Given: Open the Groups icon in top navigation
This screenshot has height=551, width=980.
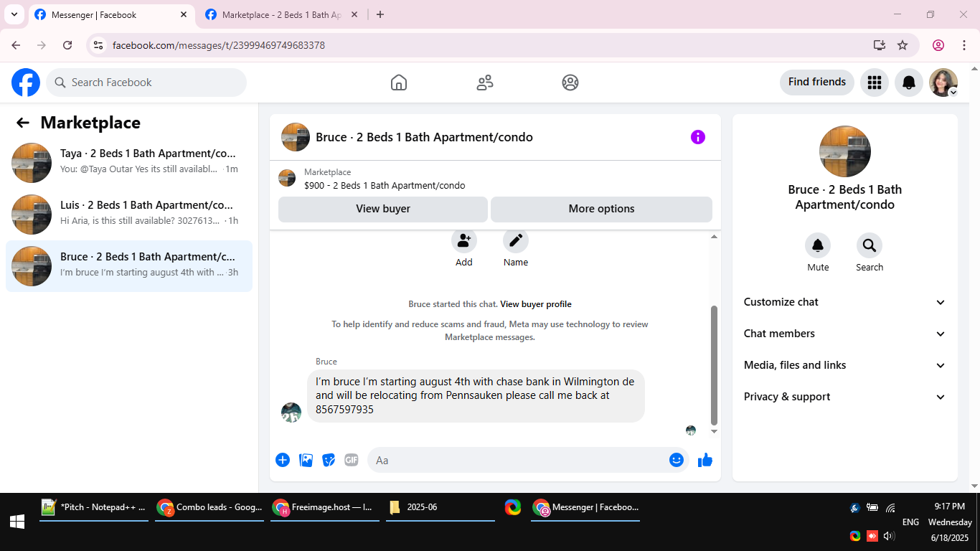Looking at the screenshot, I should (x=570, y=83).
